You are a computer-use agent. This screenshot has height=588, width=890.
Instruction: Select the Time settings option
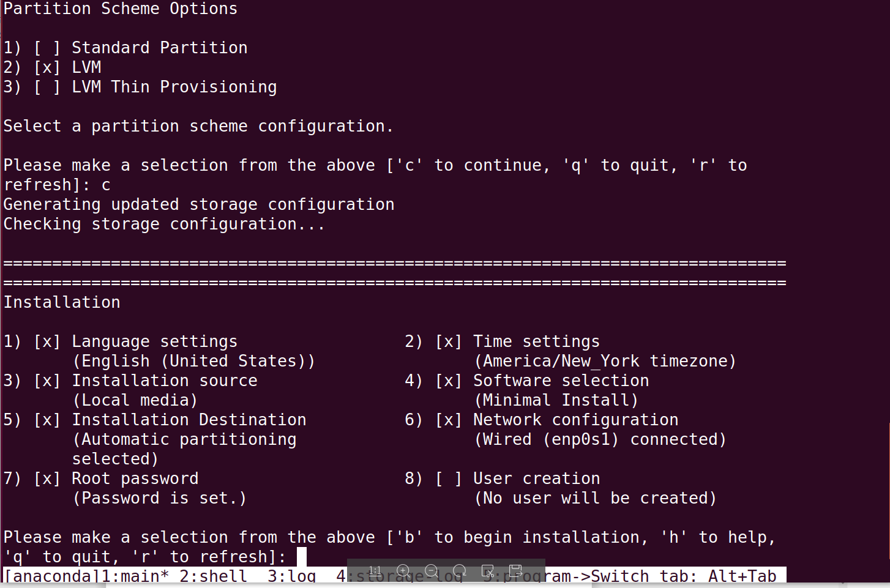pyautogui.click(x=536, y=341)
